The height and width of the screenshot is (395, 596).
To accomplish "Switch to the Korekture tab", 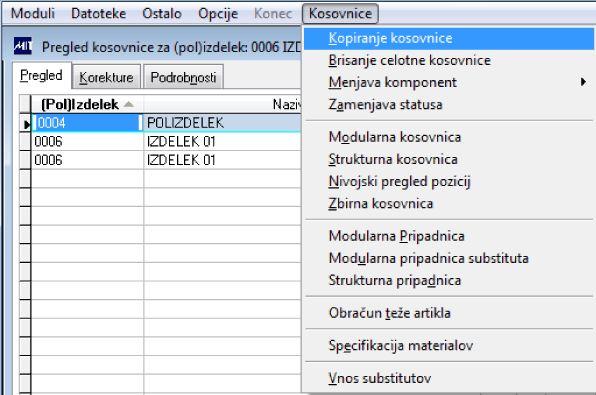I will pyautogui.click(x=106, y=77).
